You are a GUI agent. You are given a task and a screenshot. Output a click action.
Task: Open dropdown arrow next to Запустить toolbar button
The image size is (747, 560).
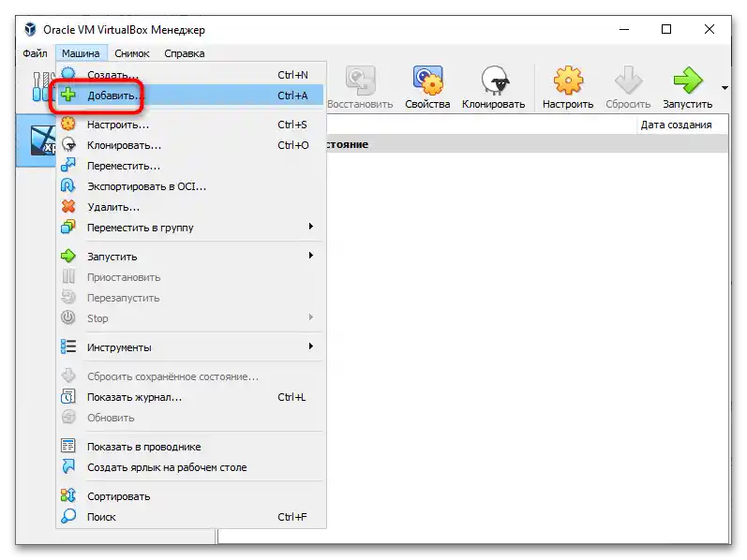pyautogui.click(x=725, y=88)
